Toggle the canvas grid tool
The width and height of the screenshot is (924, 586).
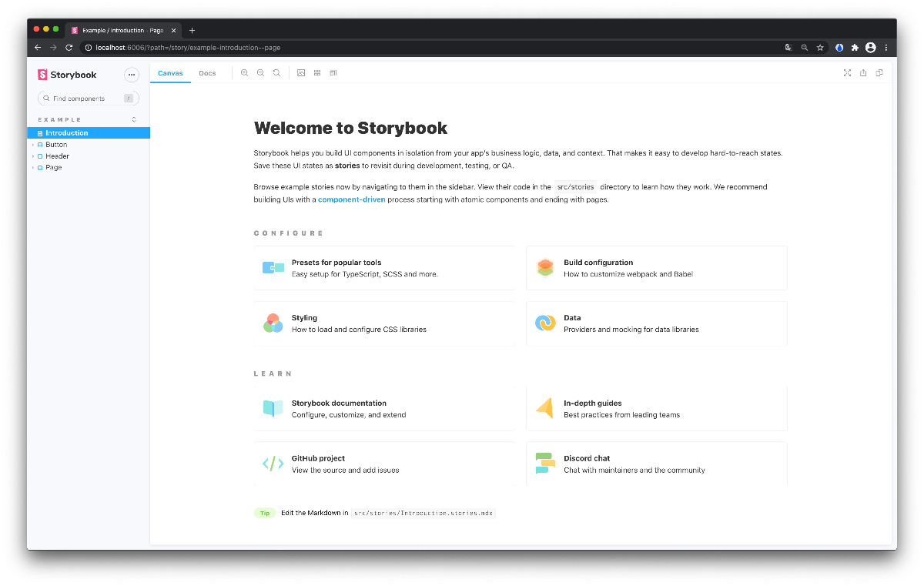(x=317, y=73)
